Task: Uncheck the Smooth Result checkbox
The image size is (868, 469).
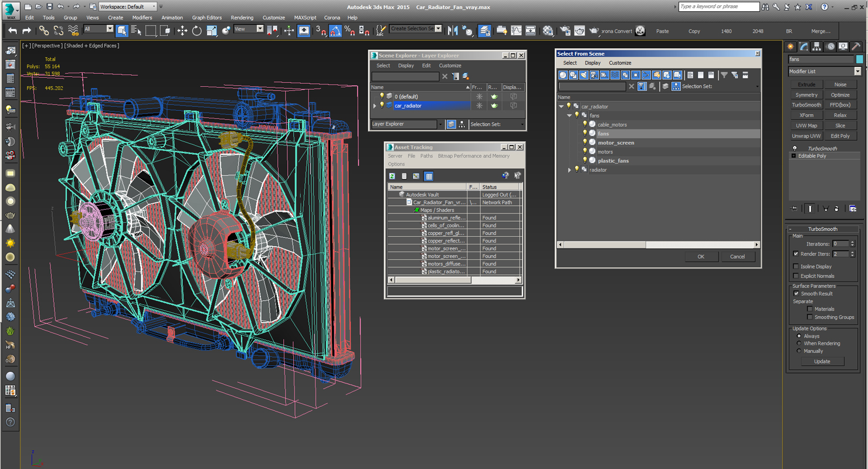Action: point(796,294)
